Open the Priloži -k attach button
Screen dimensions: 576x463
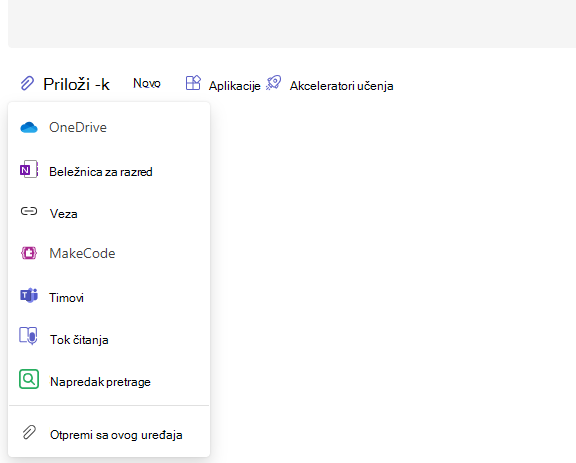click(x=65, y=84)
